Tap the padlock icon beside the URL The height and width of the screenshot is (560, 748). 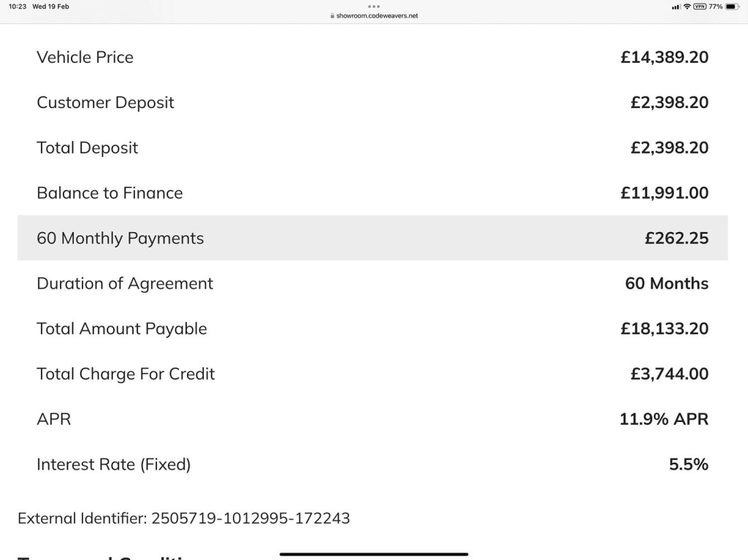click(332, 15)
